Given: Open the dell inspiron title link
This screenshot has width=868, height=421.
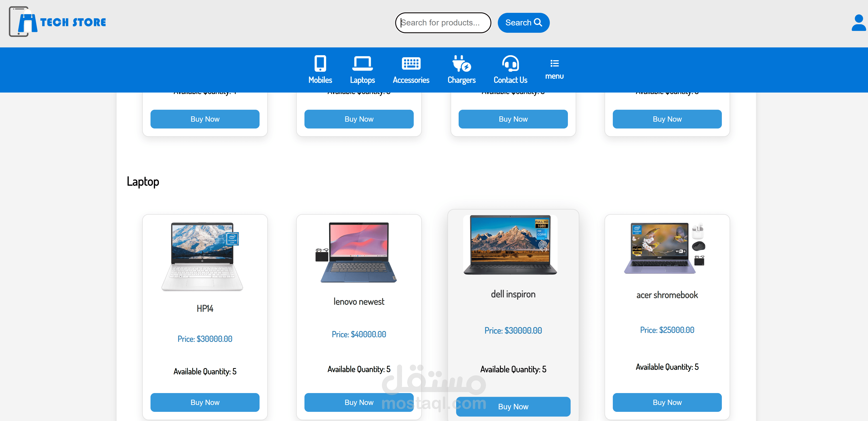Looking at the screenshot, I should 513,294.
